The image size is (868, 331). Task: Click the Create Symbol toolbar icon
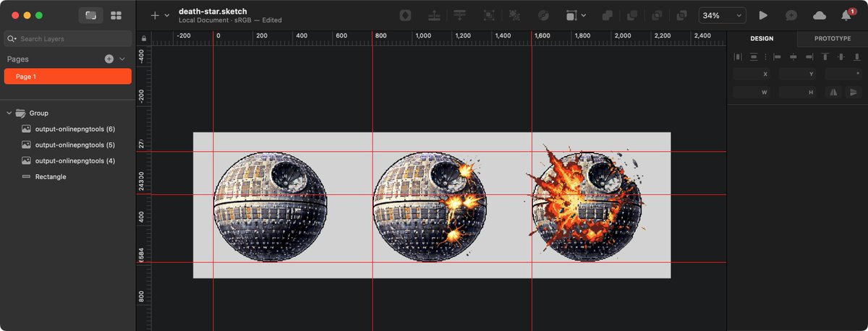click(406, 15)
